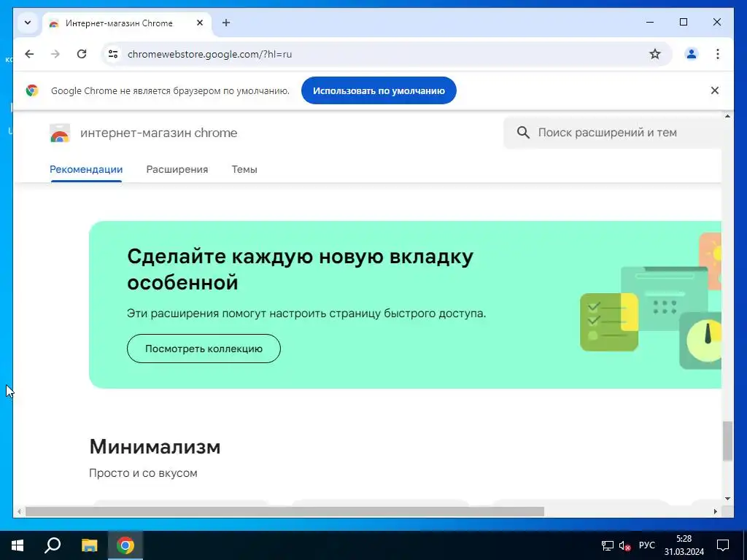Click the Chrome taskbar icon
This screenshot has height=560, width=747.
click(x=125, y=545)
